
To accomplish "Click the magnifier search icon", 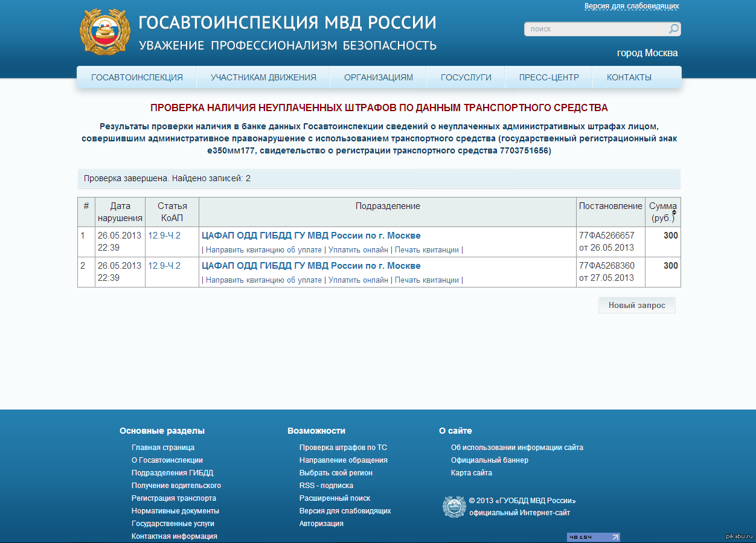I will coord(673,29).
